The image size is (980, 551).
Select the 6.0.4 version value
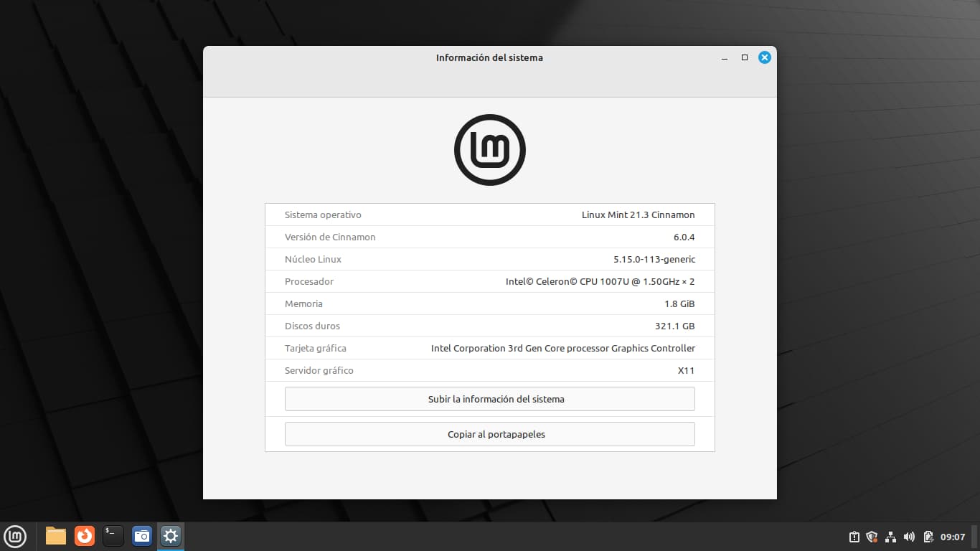point(684,237)
